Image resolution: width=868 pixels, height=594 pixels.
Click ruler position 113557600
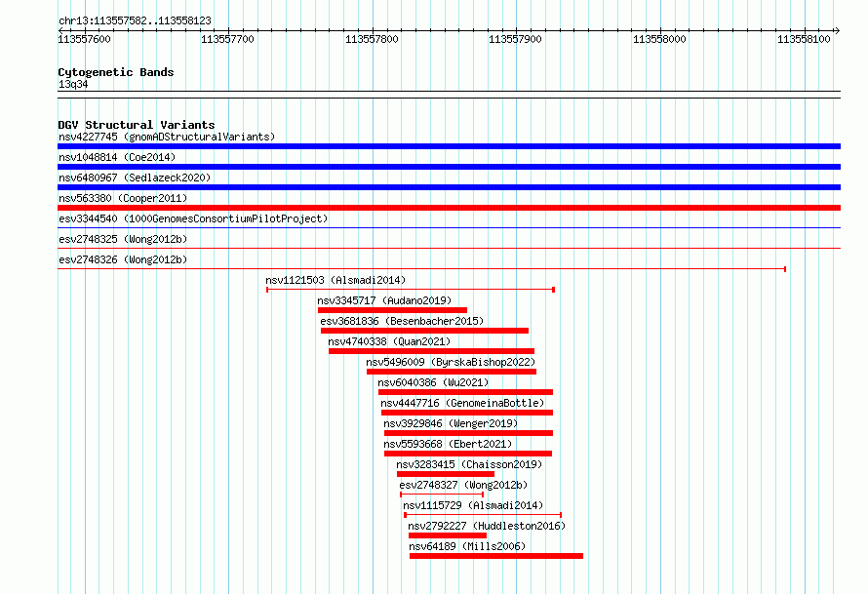coord(84,39)
